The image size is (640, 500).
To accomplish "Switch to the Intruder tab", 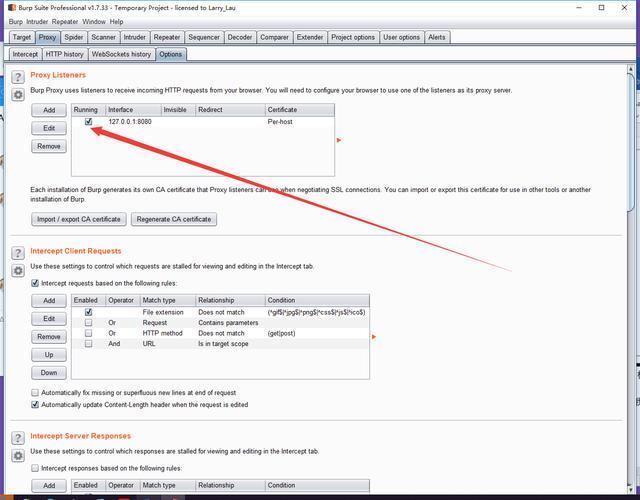I will pyautogui.click(x=135, y=37).
